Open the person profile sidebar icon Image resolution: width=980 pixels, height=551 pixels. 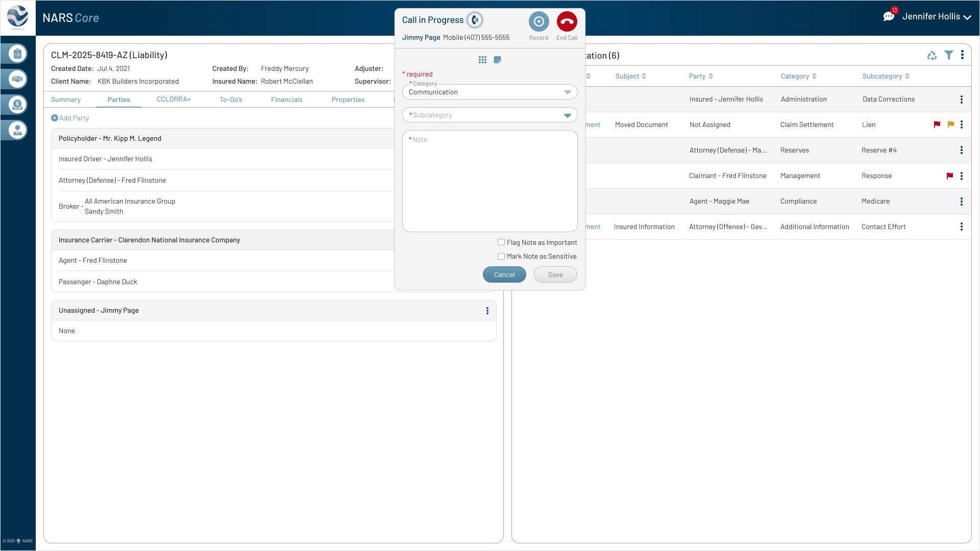(17, 130)
